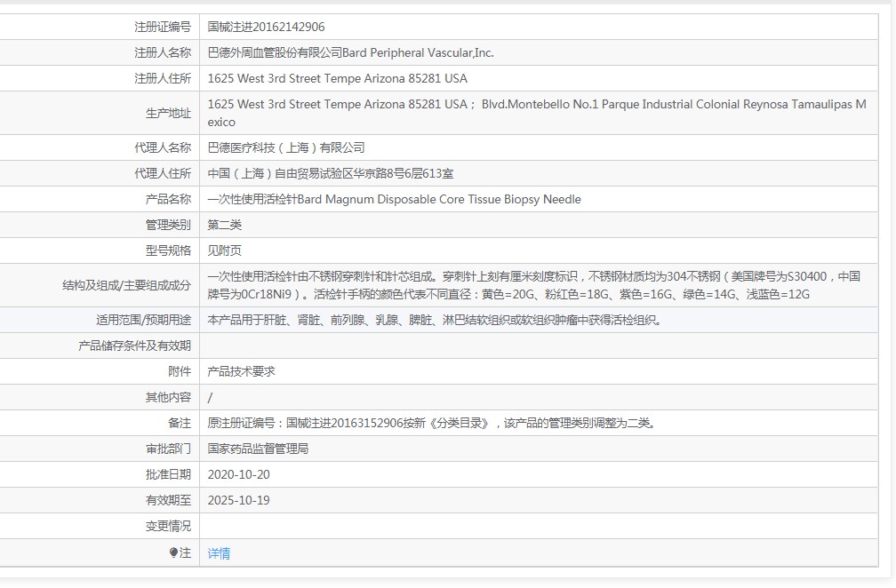896x588 pixels.
Task: Select management class value 第二类
Action: (225, 225)
